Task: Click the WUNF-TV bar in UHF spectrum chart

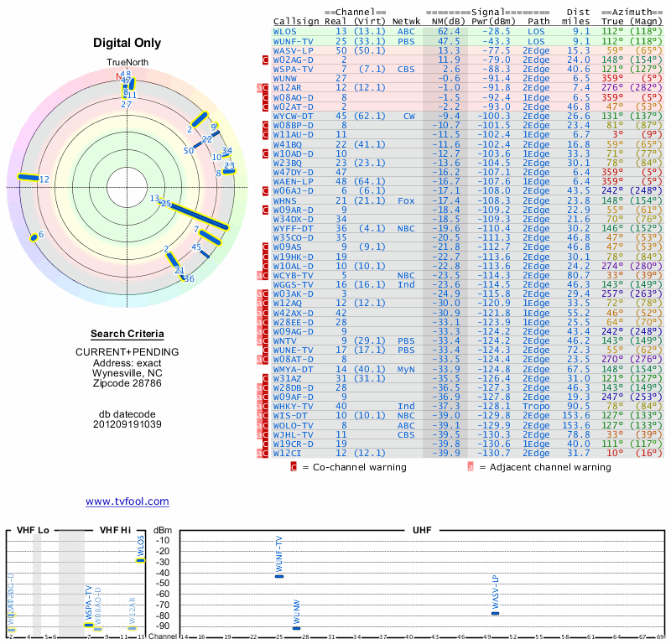Action: click(x=279, y=576)
